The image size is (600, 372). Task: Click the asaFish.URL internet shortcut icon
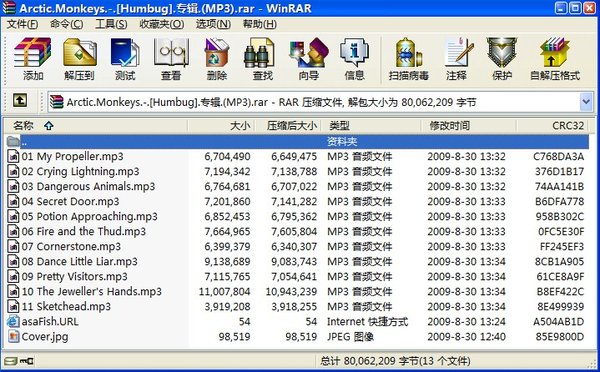[13, 321]
